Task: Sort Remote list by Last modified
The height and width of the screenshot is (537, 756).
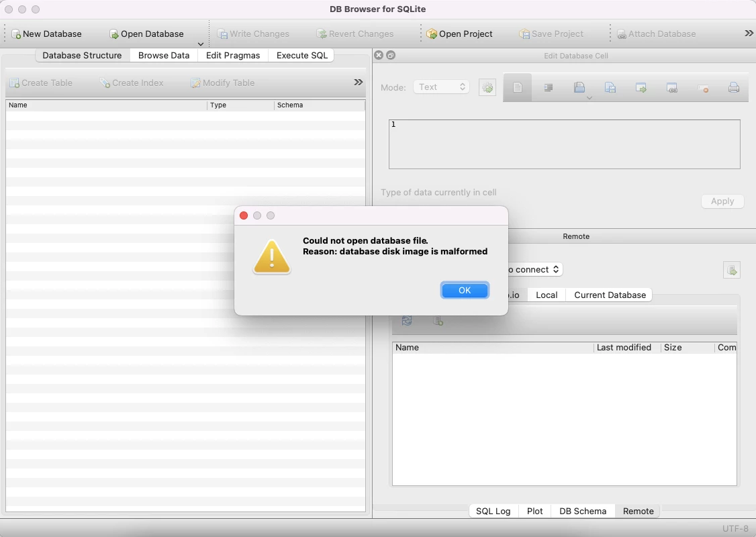Action: coord(627,348)
